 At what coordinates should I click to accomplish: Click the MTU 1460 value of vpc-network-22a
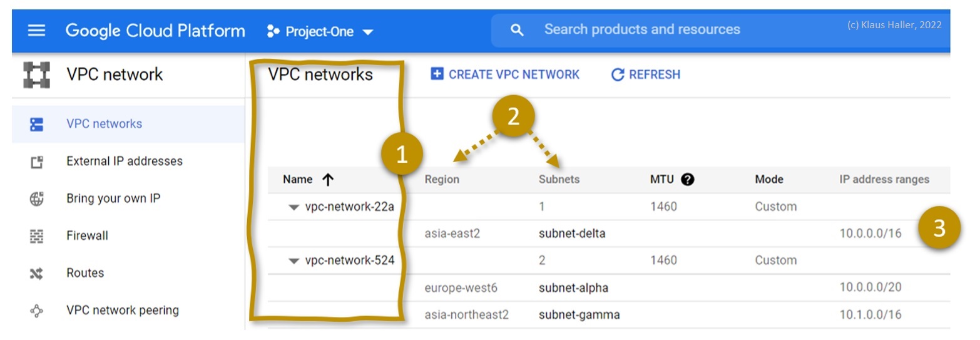(663, 207)
